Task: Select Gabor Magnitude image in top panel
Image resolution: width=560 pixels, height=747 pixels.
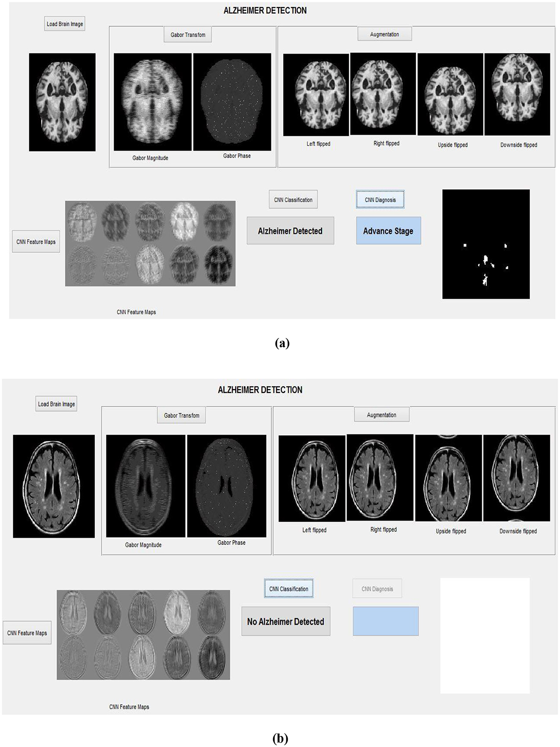Action: point(152,102)
